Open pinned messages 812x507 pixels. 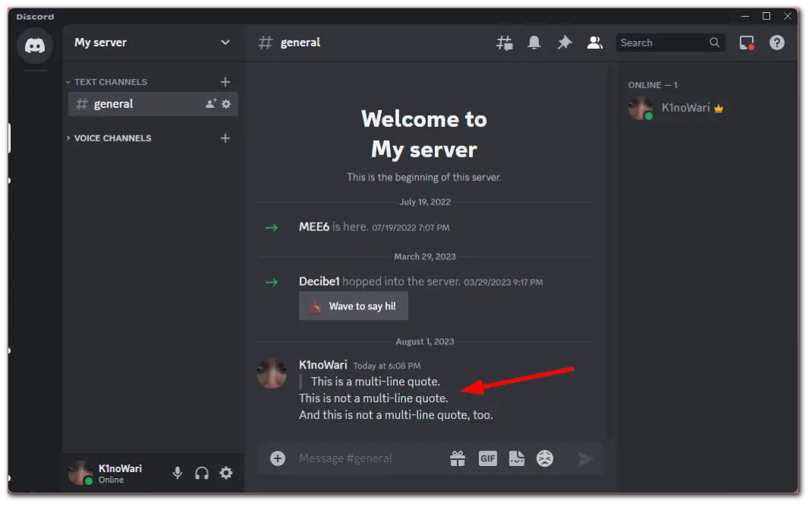pyautogui.click(x=564, y=43)
